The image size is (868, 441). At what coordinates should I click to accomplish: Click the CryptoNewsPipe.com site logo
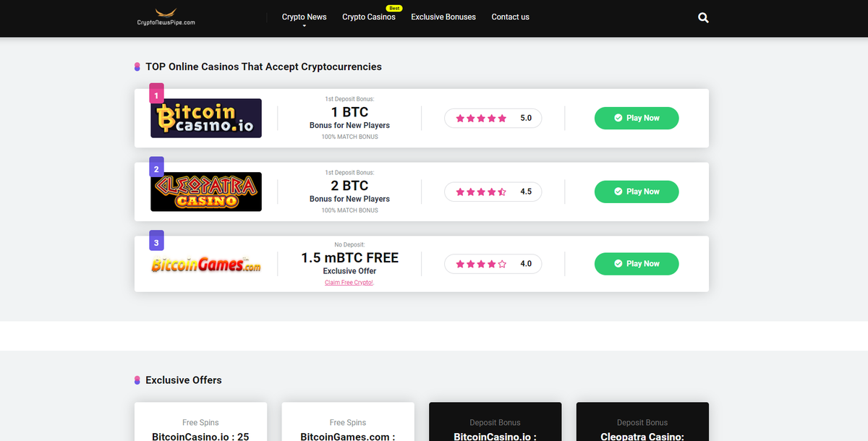pyautogui.click(x=166, y=17)
